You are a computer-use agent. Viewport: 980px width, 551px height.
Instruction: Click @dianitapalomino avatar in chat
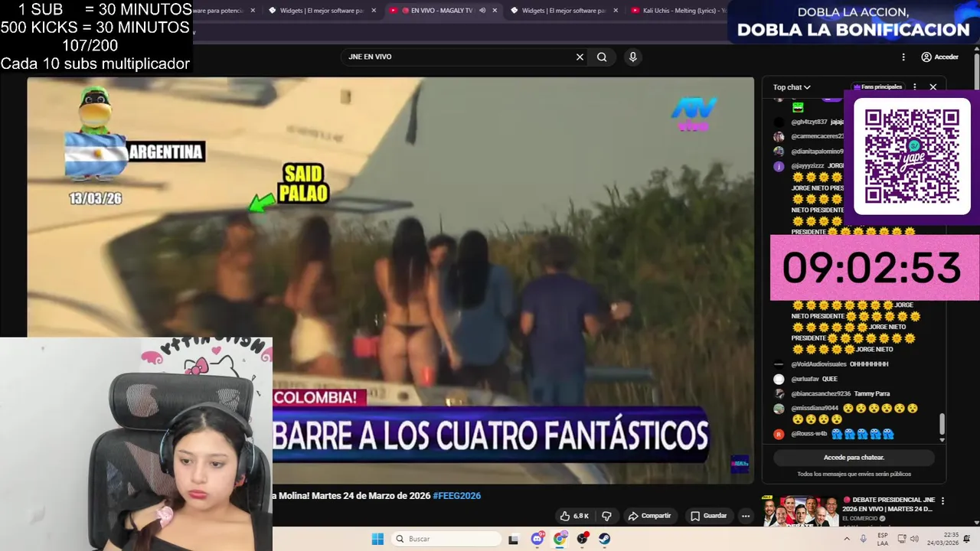779,152
